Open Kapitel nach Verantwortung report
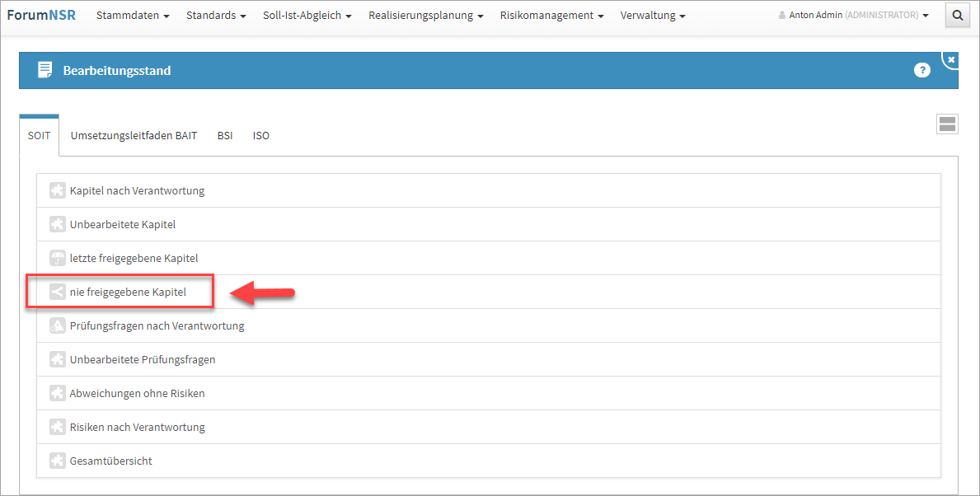This screenshot has height=496, width=980. pos(489,190)
